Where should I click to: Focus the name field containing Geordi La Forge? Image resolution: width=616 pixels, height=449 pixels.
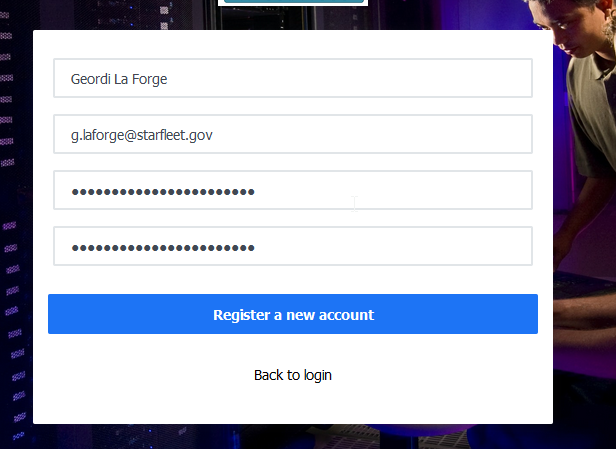click(293, 78)
